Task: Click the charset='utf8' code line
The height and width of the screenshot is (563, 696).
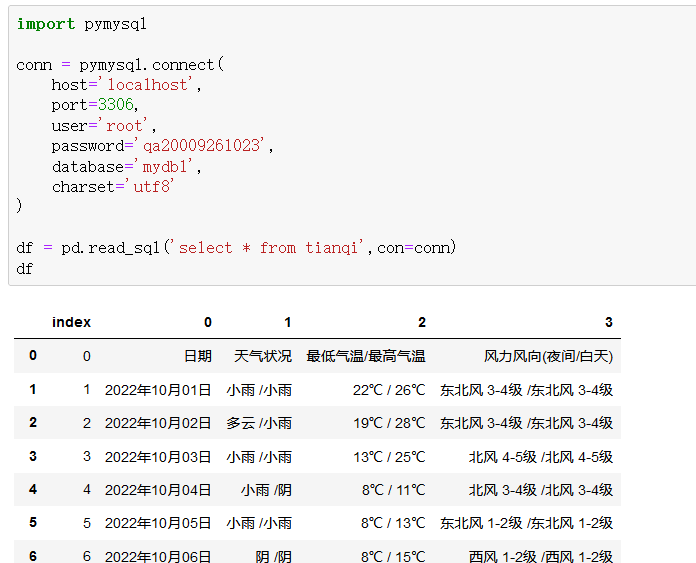Action: (x=113, y=186)
